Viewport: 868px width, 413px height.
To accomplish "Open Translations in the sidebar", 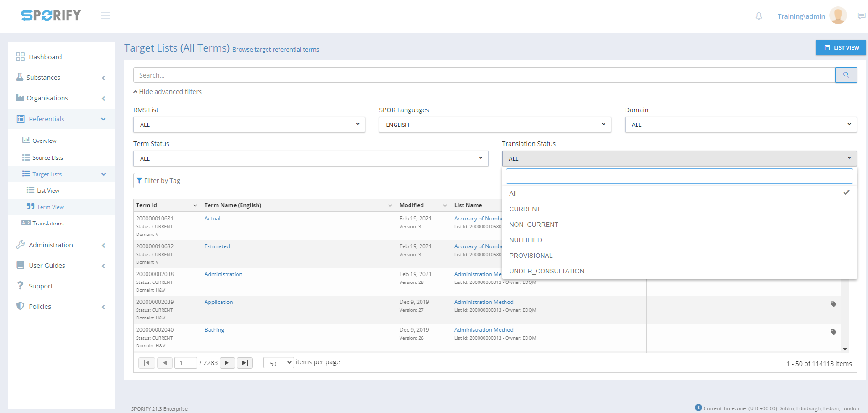I will click(48, 224).
